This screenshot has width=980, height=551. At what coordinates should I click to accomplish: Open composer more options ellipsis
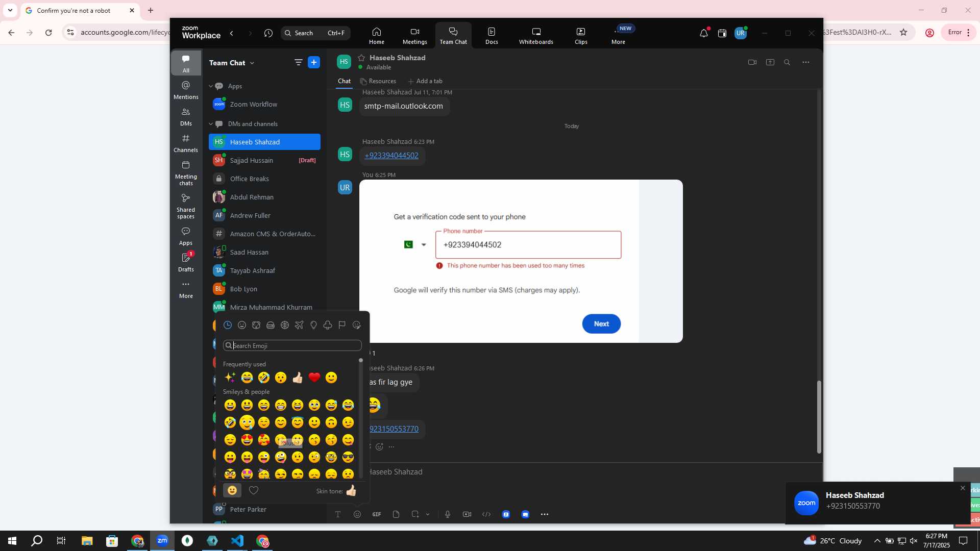tap(545, 514)
